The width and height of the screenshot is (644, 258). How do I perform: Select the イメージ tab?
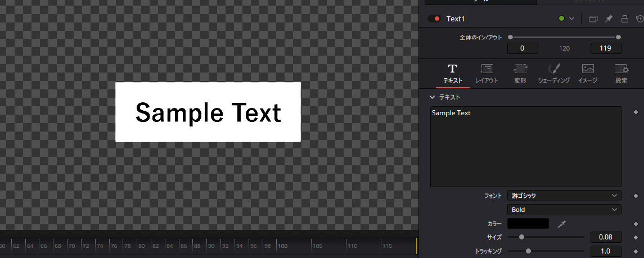[x=588, y=74]
